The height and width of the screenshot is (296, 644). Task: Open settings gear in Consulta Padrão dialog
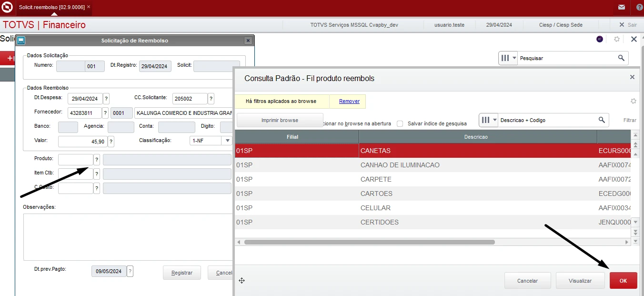(633, 101)
